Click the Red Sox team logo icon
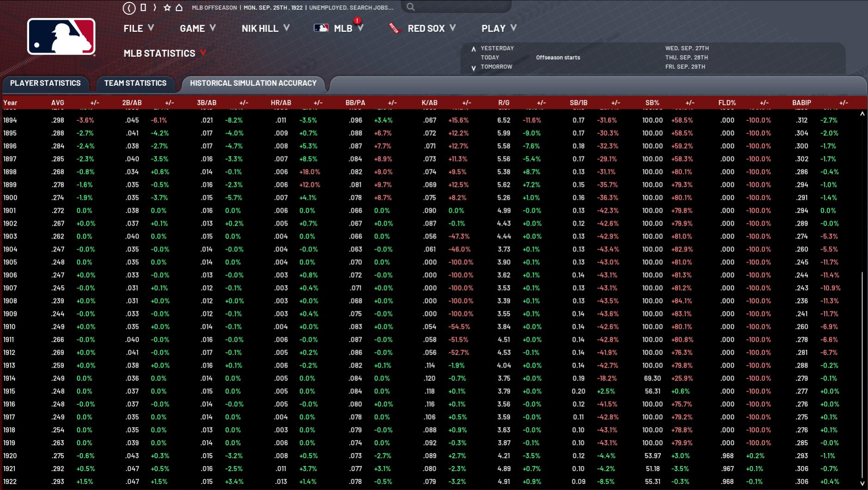The width and height of the screenshot is (868, 490). point(394,28)
